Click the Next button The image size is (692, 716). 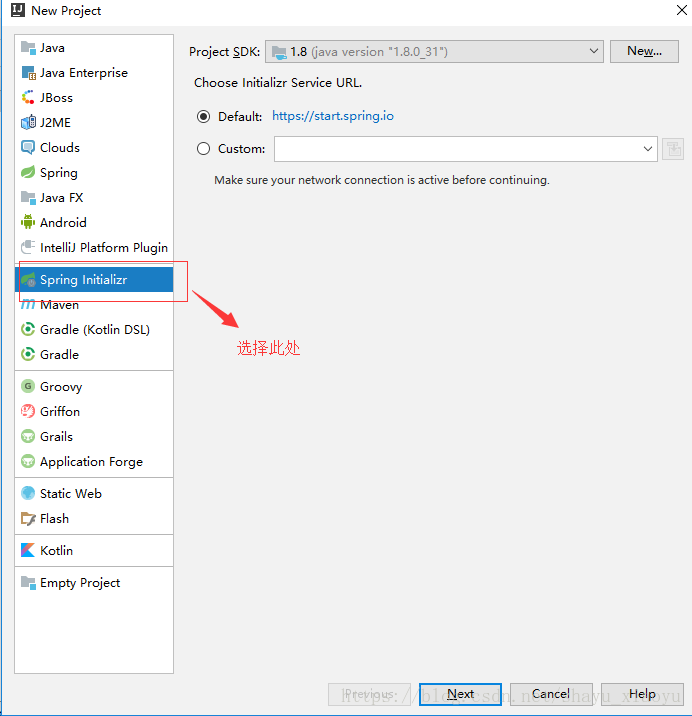click(460, 694)
